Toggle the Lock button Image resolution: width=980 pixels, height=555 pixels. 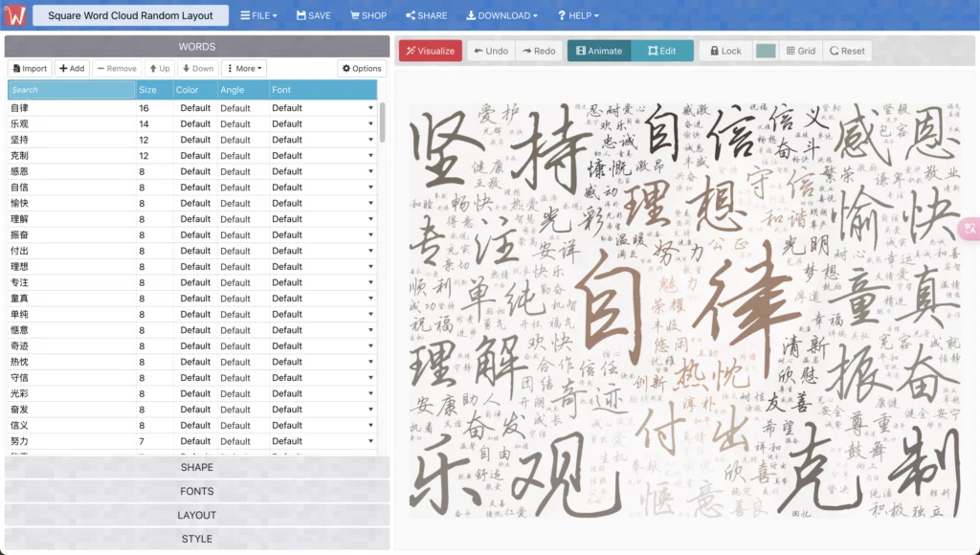pyautogui.click(x=725, y=51)
